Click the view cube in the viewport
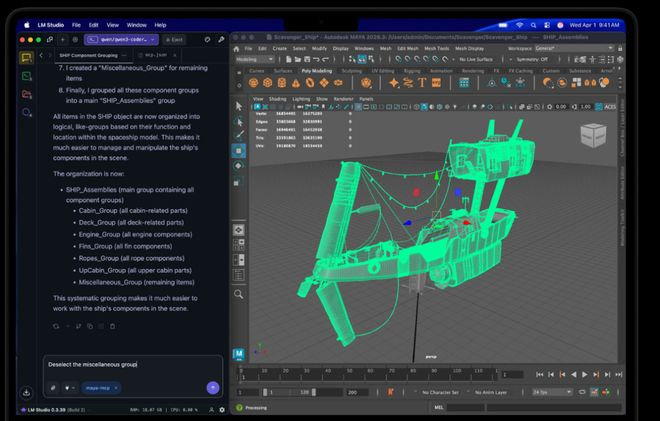The height and width of the screenshot is (421, 660). click(x=593, y=134)
